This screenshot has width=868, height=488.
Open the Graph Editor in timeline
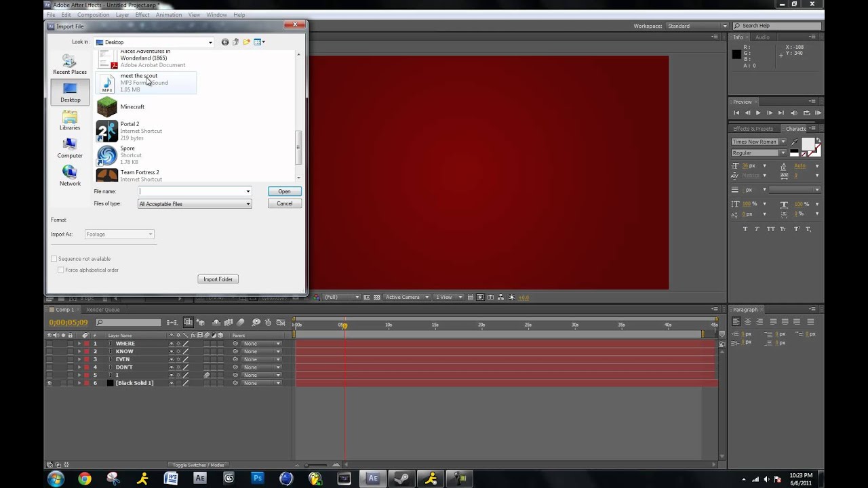point(281,323)
